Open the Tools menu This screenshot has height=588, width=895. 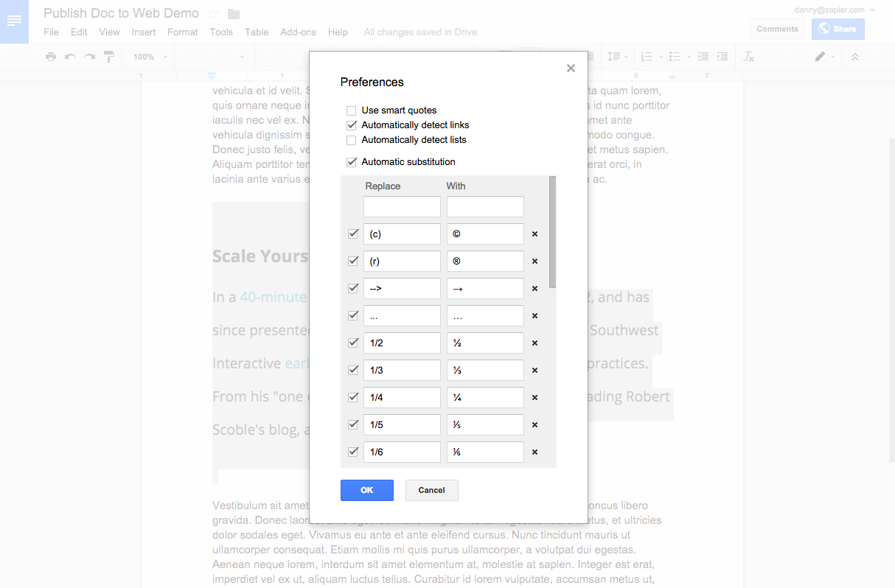221,32
